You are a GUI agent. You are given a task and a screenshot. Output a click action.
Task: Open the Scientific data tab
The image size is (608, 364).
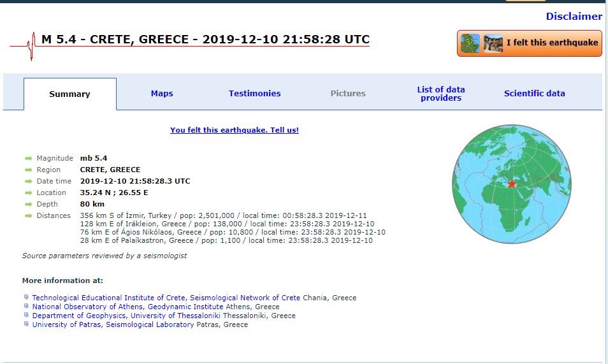tap(534, 94)
